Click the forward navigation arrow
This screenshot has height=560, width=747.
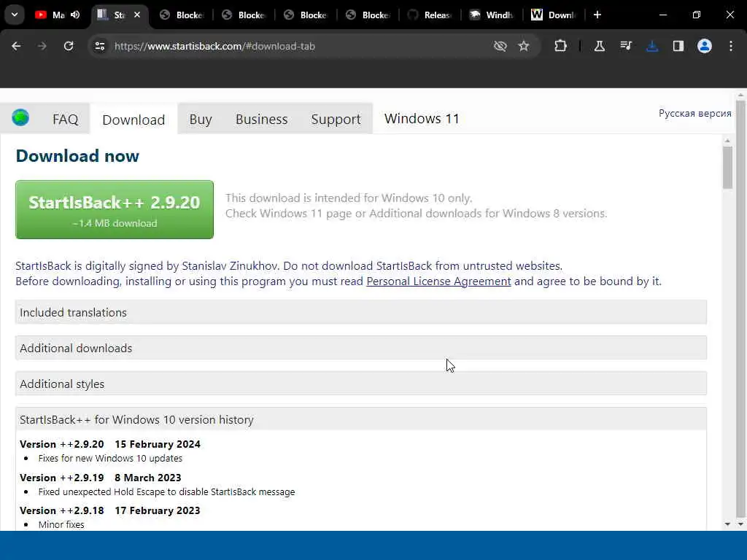click(x=42, y=46)
